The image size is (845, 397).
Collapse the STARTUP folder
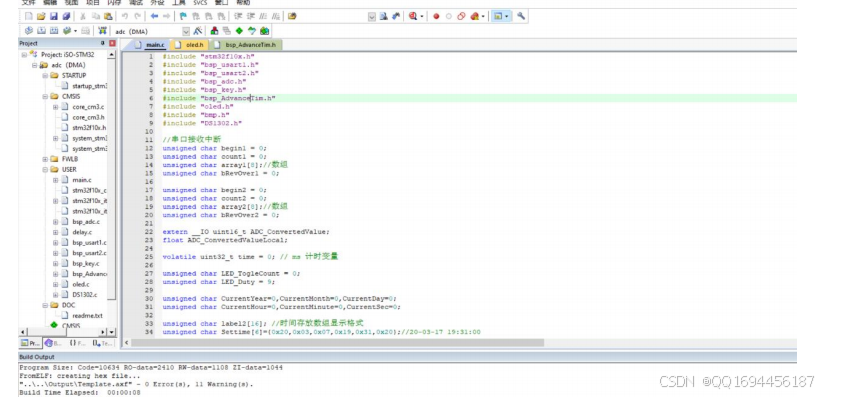[x=45, y=75]
